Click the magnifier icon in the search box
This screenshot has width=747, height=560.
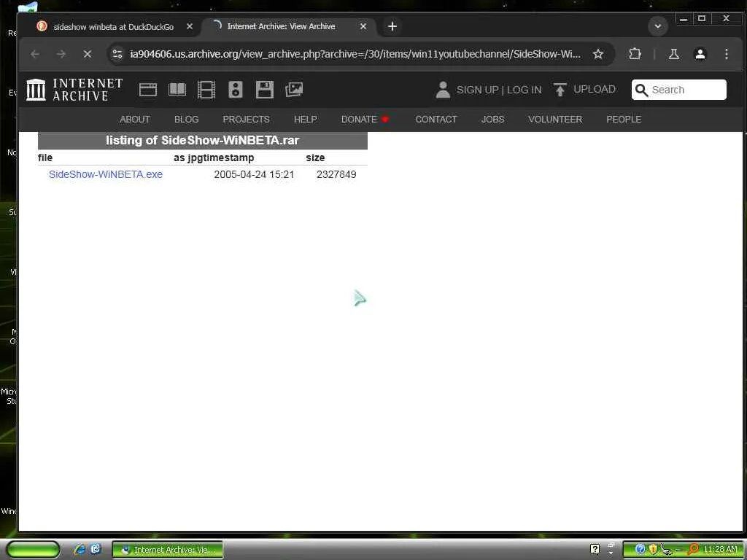[642, 90]
